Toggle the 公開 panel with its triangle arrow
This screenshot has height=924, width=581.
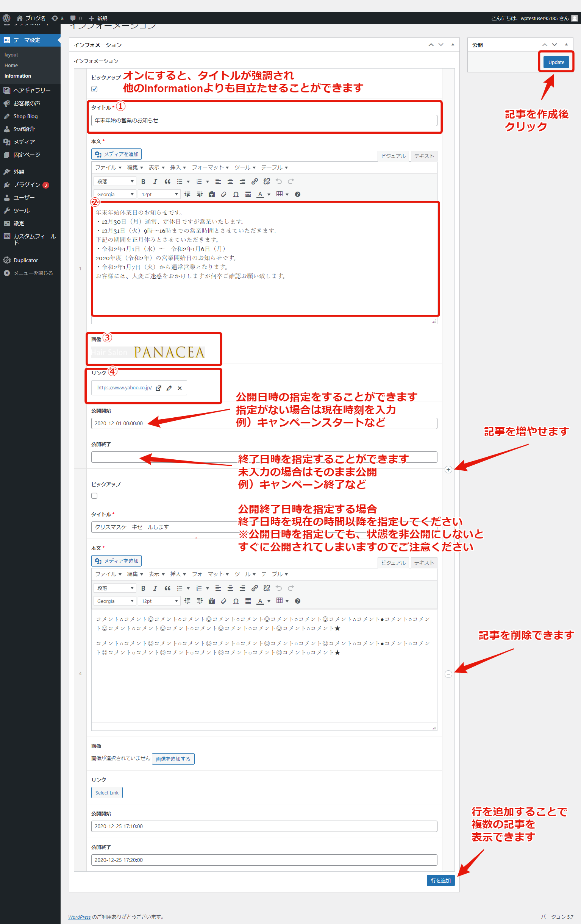coord(566,45)
